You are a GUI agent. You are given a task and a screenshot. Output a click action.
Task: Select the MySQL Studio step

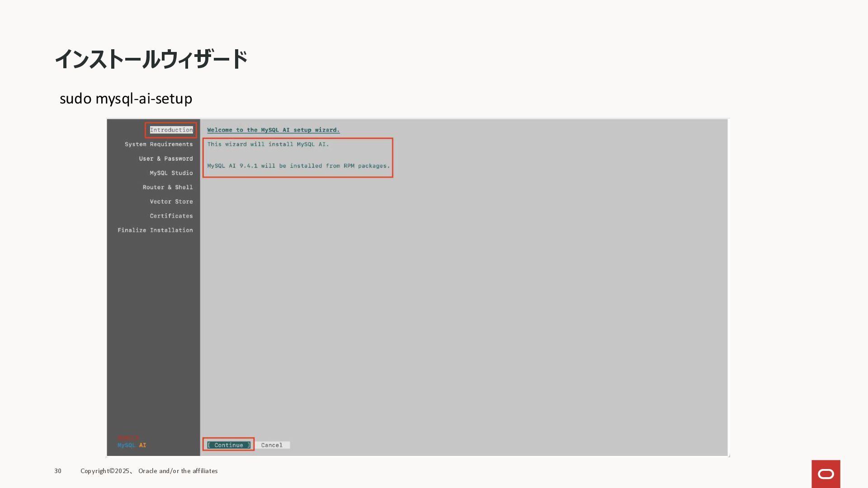(171, 173)
